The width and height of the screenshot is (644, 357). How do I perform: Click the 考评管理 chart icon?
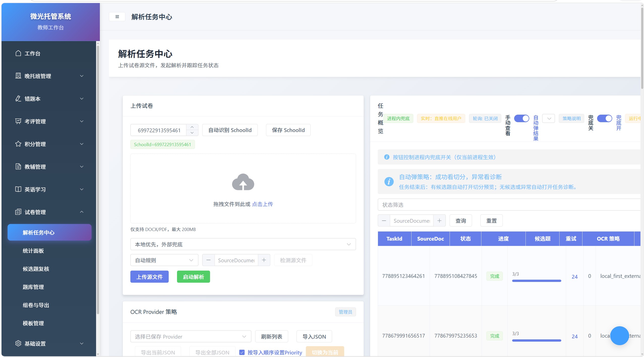(x=18, y=121)
